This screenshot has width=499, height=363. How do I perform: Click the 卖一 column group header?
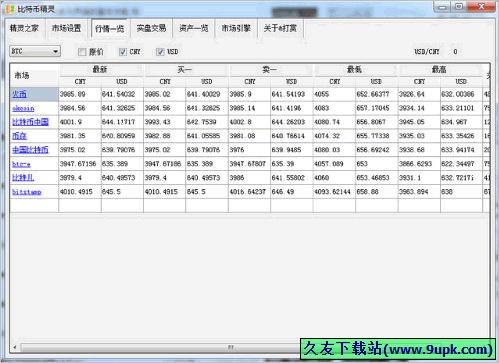[270, 70]
